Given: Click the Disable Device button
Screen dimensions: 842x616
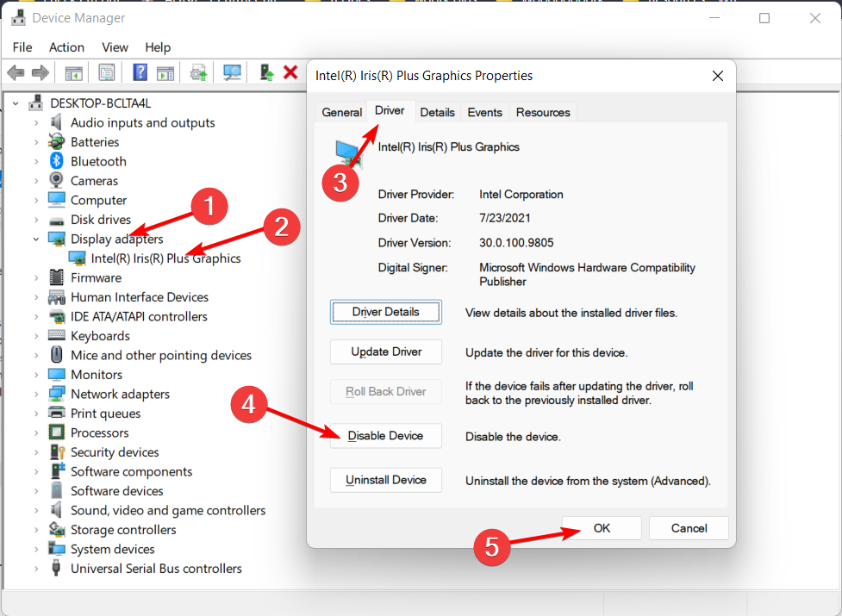Looking at the screenshot, I should click(x=385, y=436).
